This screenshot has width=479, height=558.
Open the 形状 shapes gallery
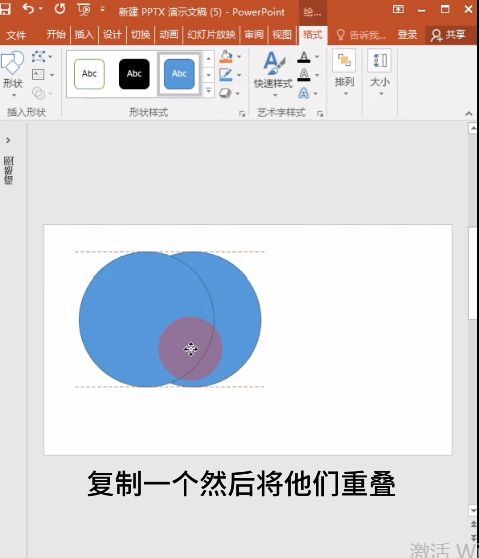(12, 74)
